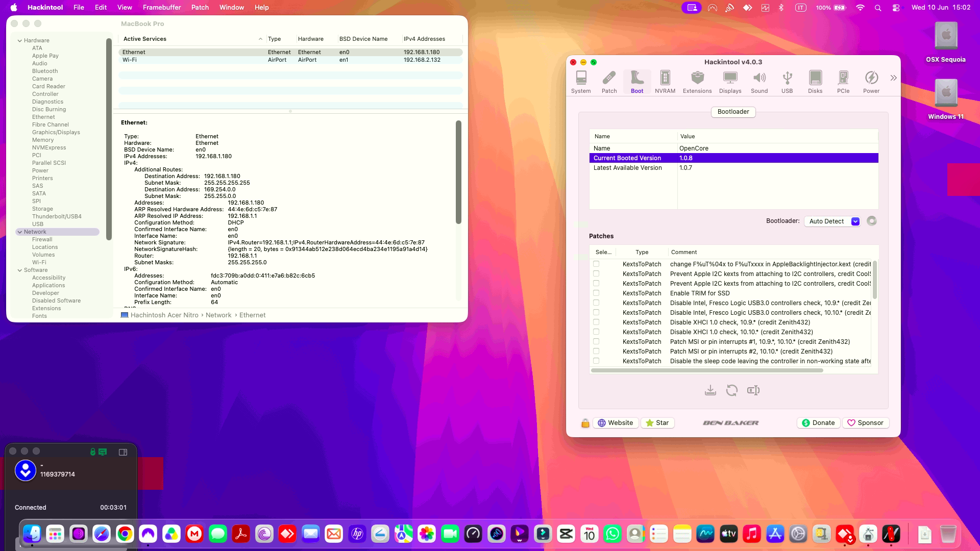Click the rename/text-field icon below Patches list

coord(753,390)
